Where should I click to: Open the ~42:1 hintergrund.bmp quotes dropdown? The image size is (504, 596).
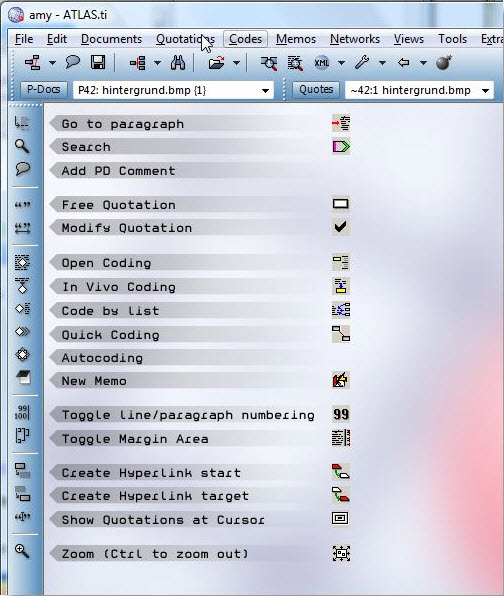point(485,91)
